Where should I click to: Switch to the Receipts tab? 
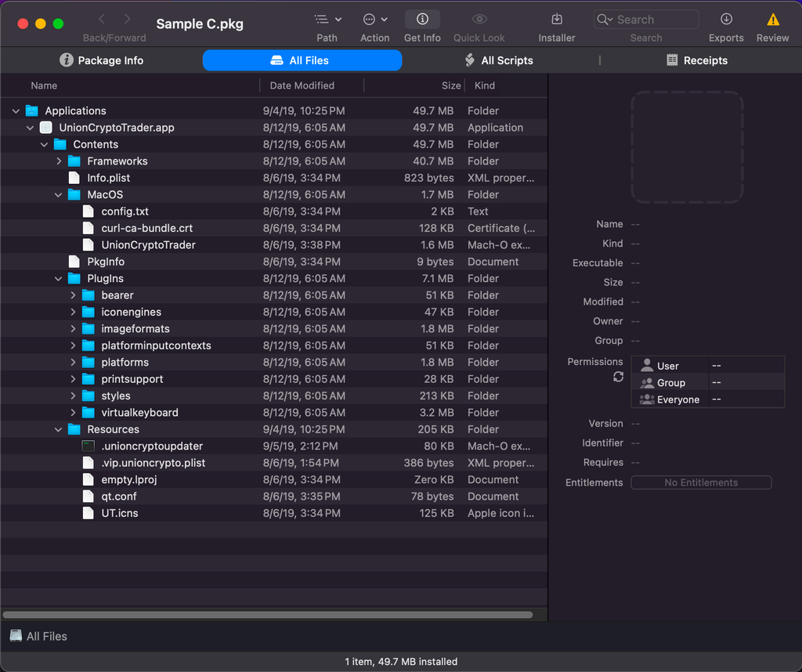click(x=696, y=60)
